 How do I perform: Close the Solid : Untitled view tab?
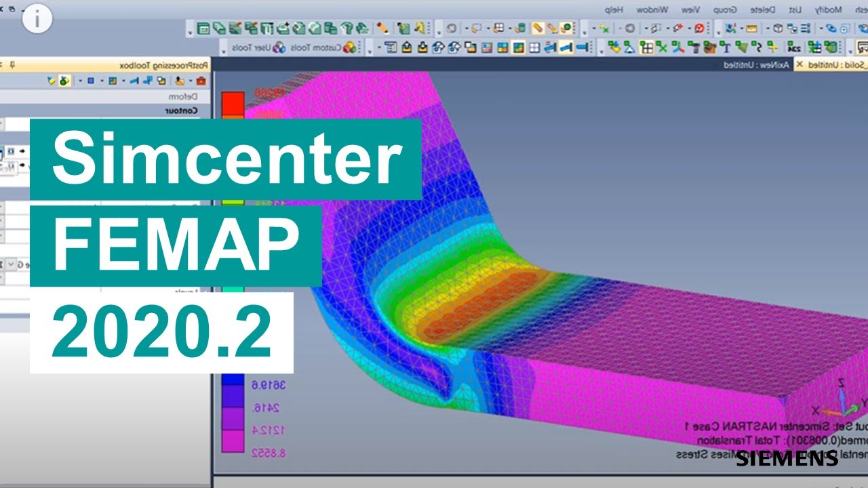pos(799,65)
